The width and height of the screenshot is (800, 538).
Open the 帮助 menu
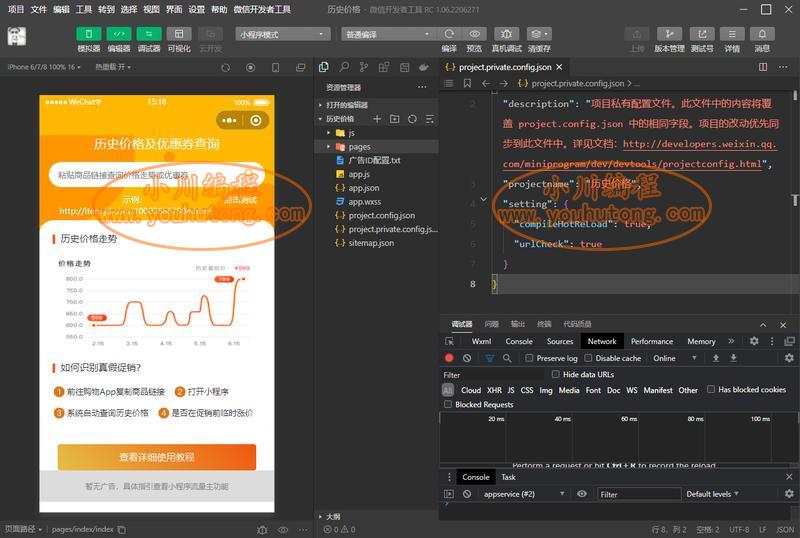[219, 9]
